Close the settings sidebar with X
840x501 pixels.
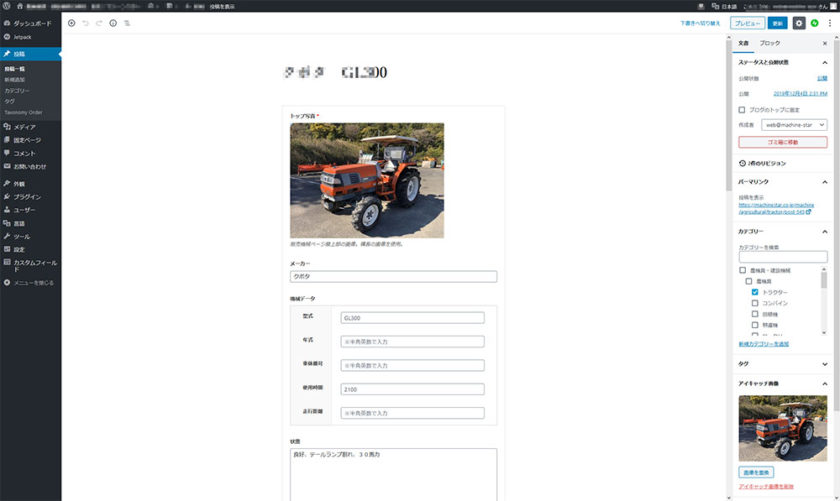pos(824,43)
